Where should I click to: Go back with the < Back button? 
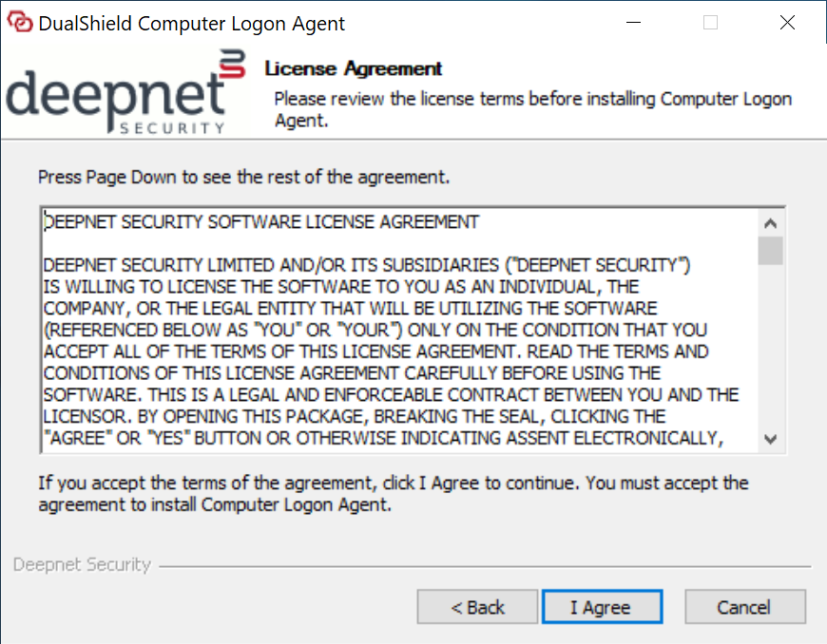coord(477,608)
